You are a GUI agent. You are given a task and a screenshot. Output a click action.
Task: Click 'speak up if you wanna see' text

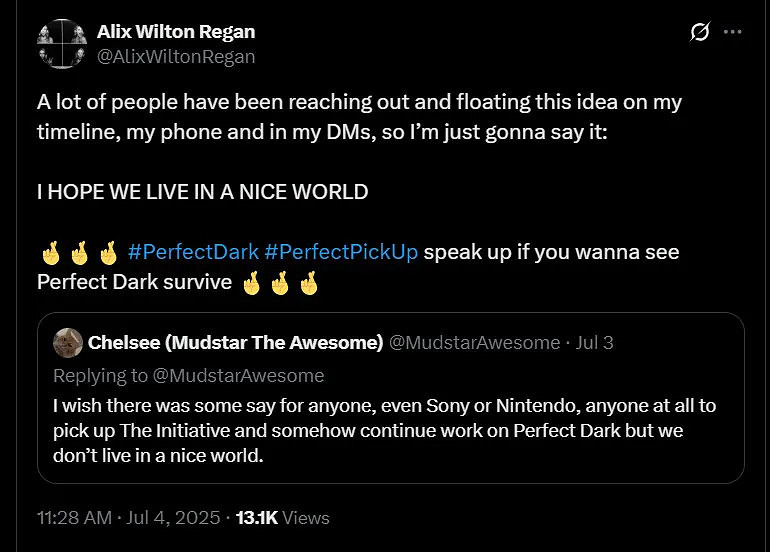551,252
